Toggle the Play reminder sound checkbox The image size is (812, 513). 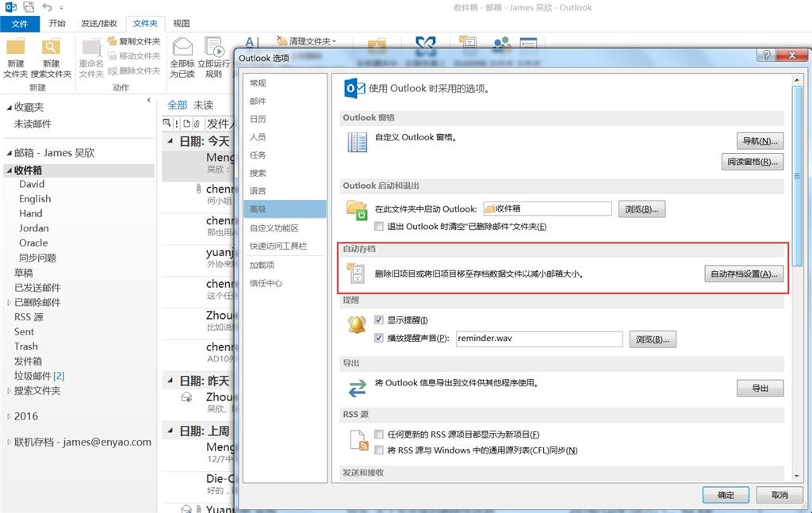point(379,338)
